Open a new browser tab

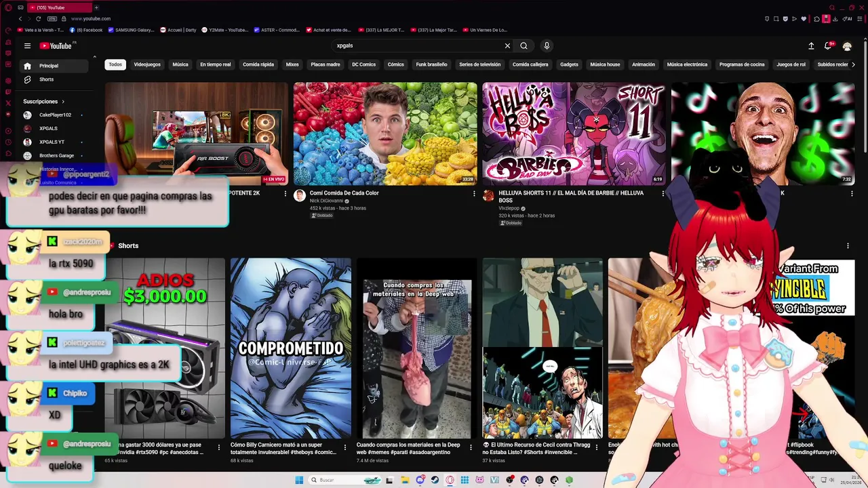pos(96,7)
